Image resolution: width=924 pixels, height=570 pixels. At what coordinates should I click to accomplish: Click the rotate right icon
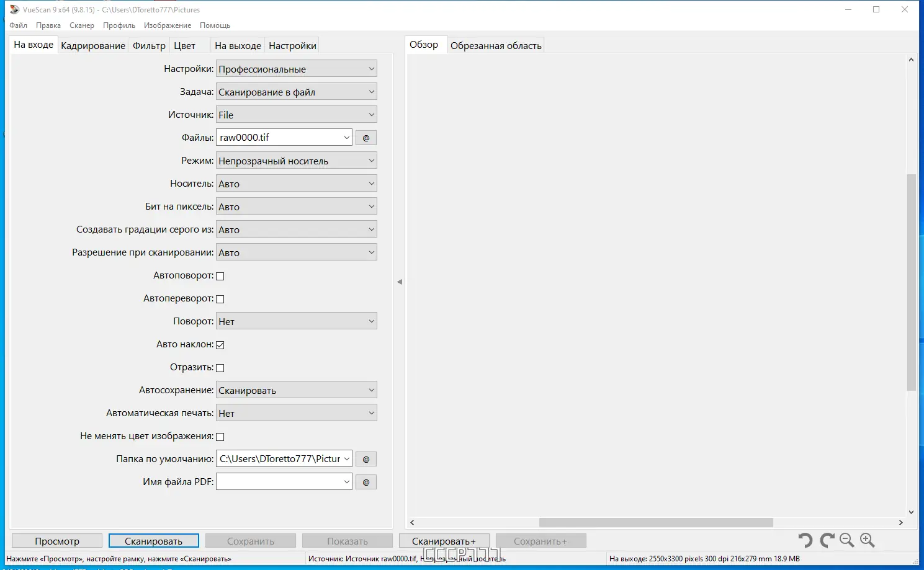coord(827,541)
